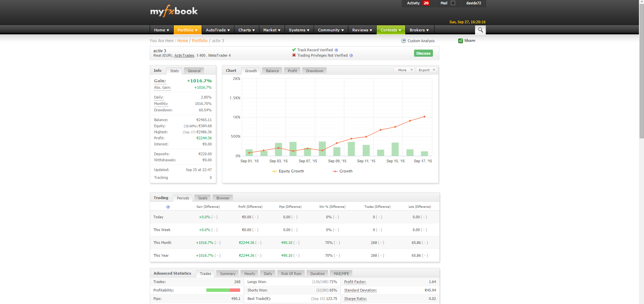This screenshot has width=644, height=304.
Task: Select the Periods trading tab
Action: tap(183, 198)
